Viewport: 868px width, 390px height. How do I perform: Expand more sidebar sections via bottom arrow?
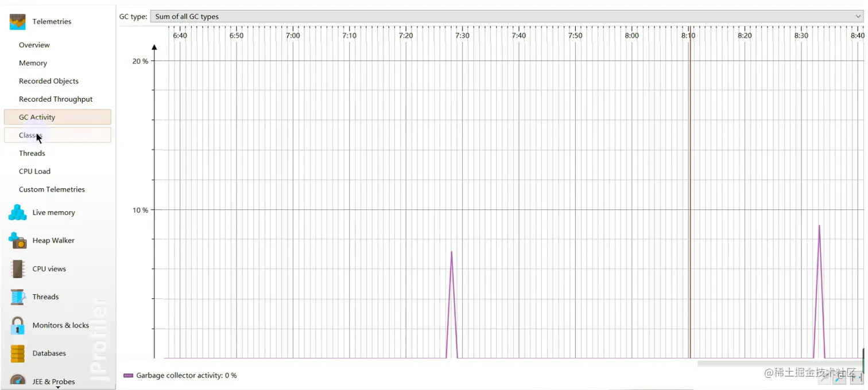pyautogui.click(x=58, y=387)
